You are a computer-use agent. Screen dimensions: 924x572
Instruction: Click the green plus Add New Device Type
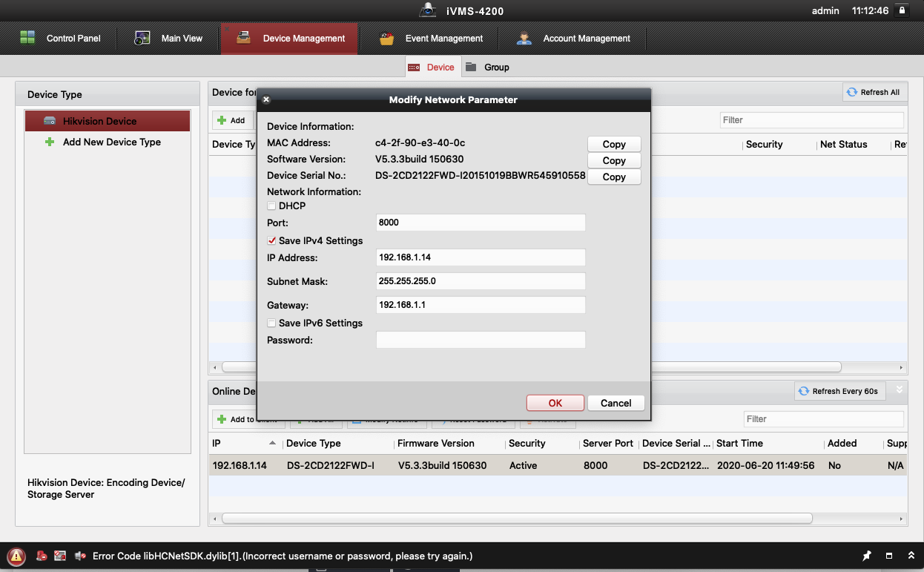(50, 142)
